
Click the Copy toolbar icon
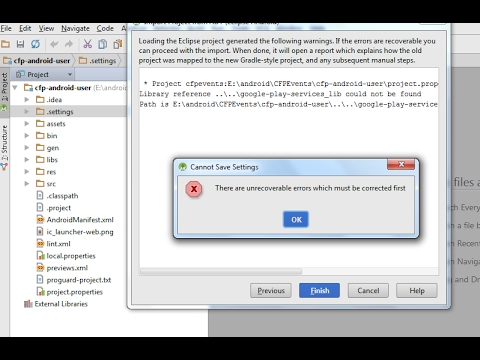click(103, 44)
